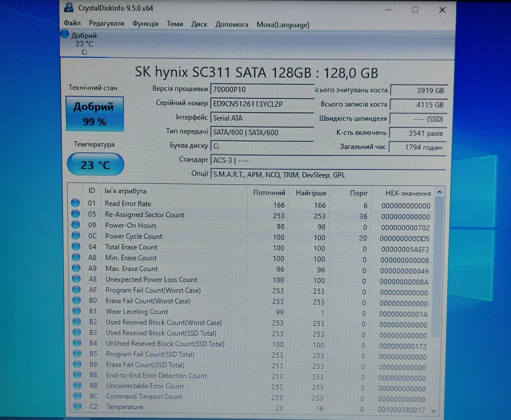Click the status circle for Erase Fail Count(Worst Case)
This screenshot has height=420, width=511.
(x=77, y=300)
